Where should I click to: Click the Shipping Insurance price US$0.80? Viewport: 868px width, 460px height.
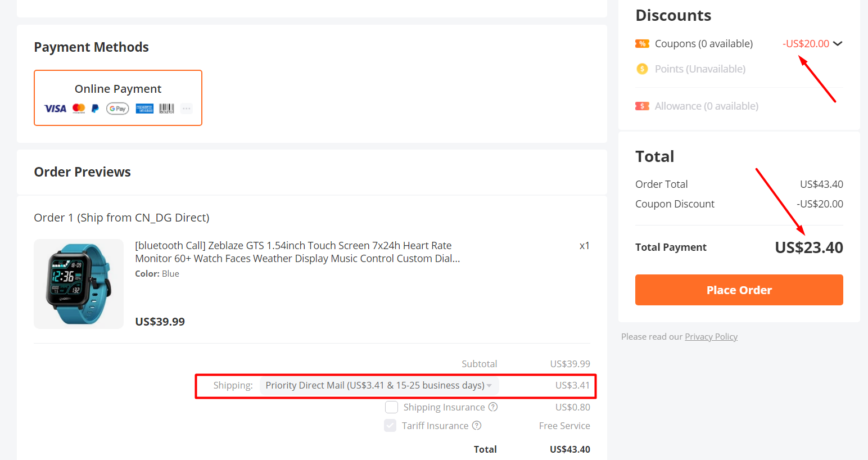[x=573, y=407]
